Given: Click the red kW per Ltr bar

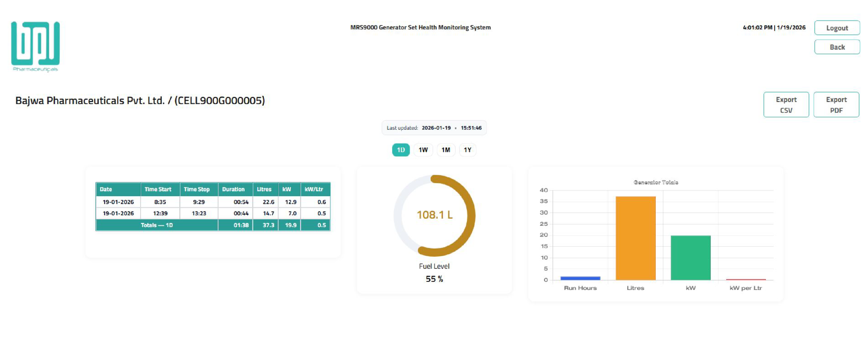Looking at the screenshot, I should point(745,279).
